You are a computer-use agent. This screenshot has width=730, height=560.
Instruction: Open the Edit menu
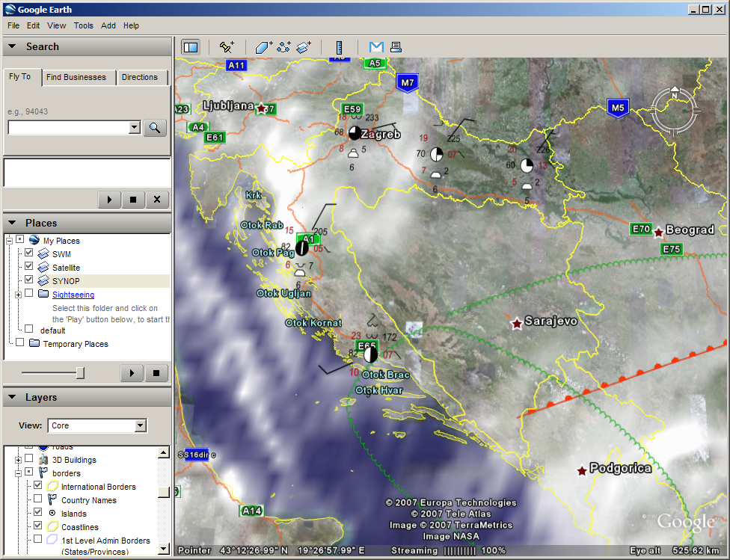tap(33, 25)
